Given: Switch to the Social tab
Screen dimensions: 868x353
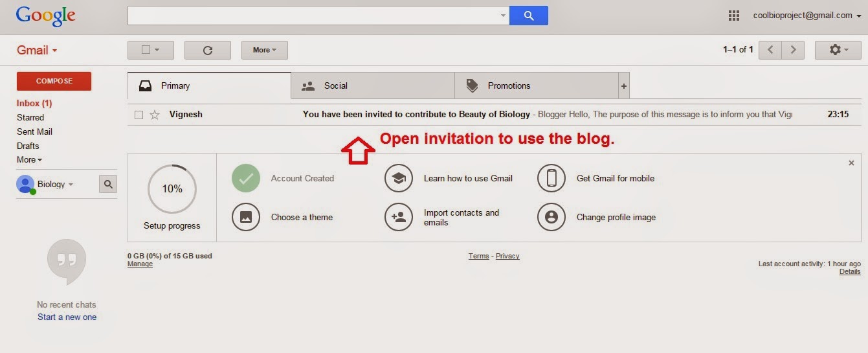Looking at the screenshot, I should [x=373, y=85].
